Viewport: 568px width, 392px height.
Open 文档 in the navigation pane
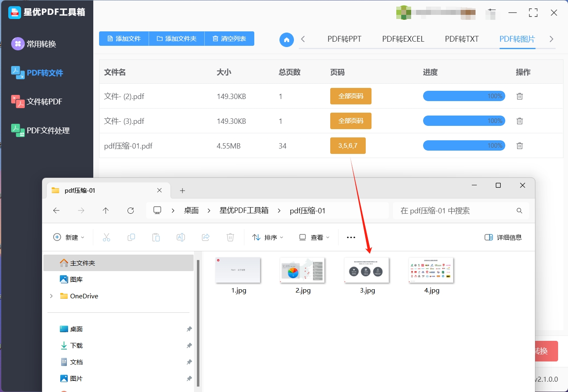(71, 362)
